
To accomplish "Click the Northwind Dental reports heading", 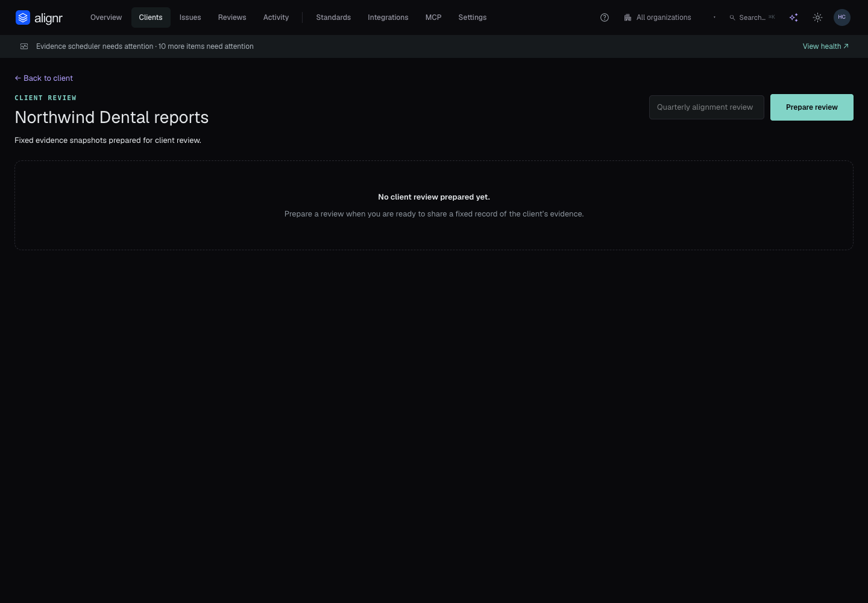I will [x=112, y=117].
